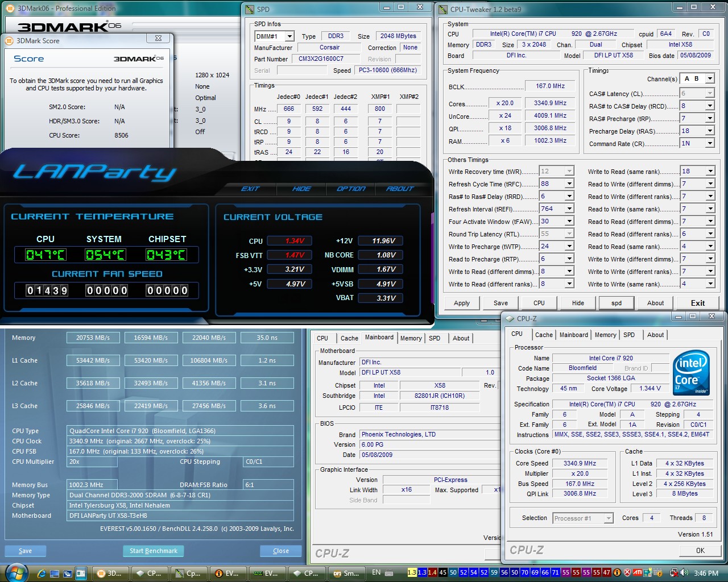Select Cache tab in background CPU-Z window
Image resolution: width=728 pixels, height=582 pixels.
[349, 338]
